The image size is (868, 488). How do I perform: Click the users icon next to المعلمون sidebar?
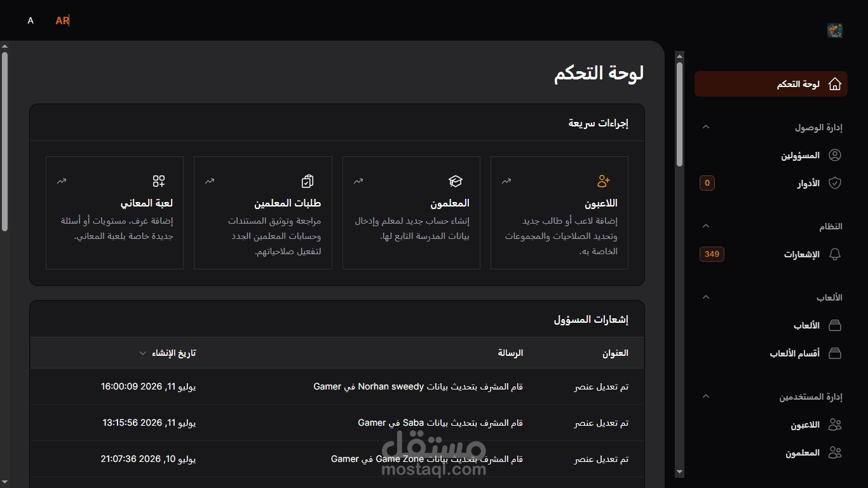coord(835,453)
